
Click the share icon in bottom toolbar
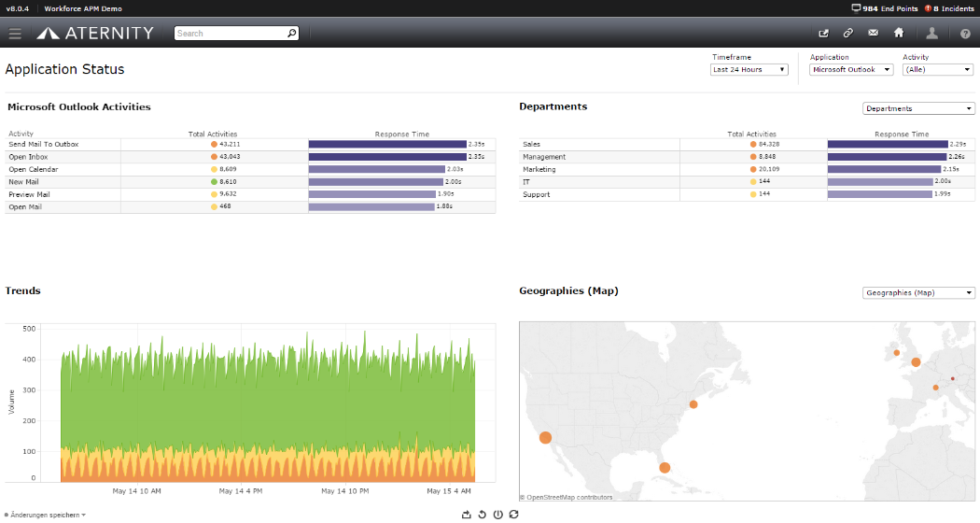467,515
